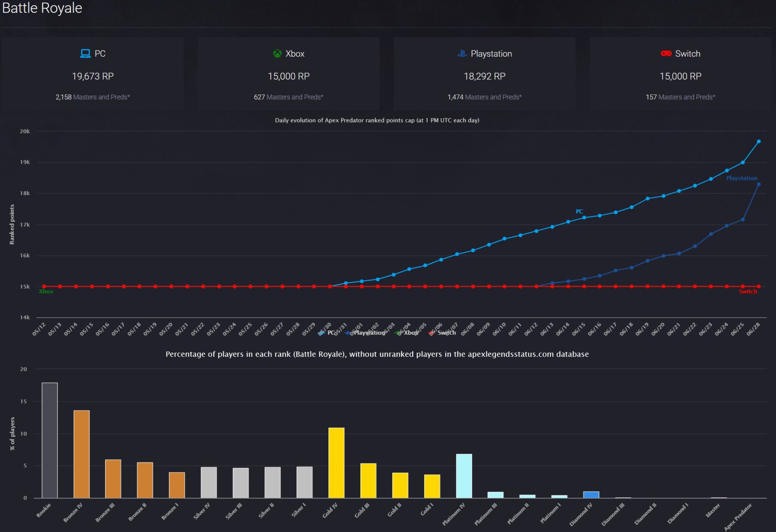Click the green Xbox series label on chart
The image size is (776, 532).
click(x=46, y=291)
